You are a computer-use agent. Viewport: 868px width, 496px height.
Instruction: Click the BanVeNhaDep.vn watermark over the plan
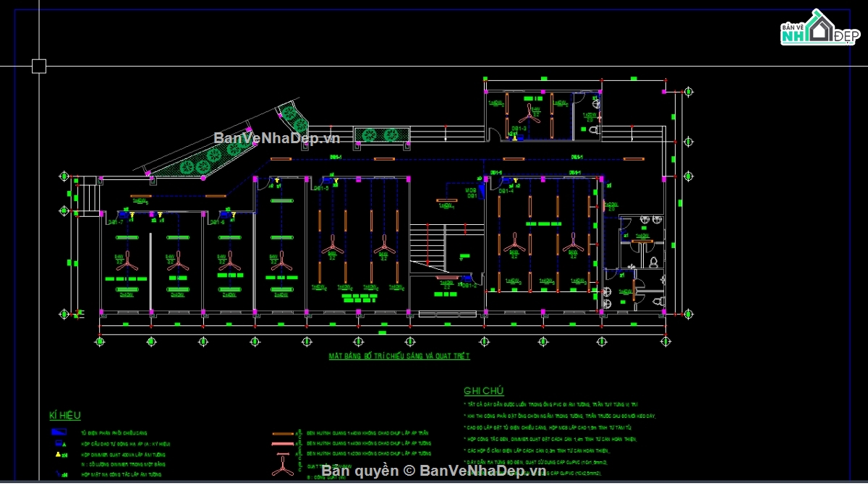click(x=277, y=137)
